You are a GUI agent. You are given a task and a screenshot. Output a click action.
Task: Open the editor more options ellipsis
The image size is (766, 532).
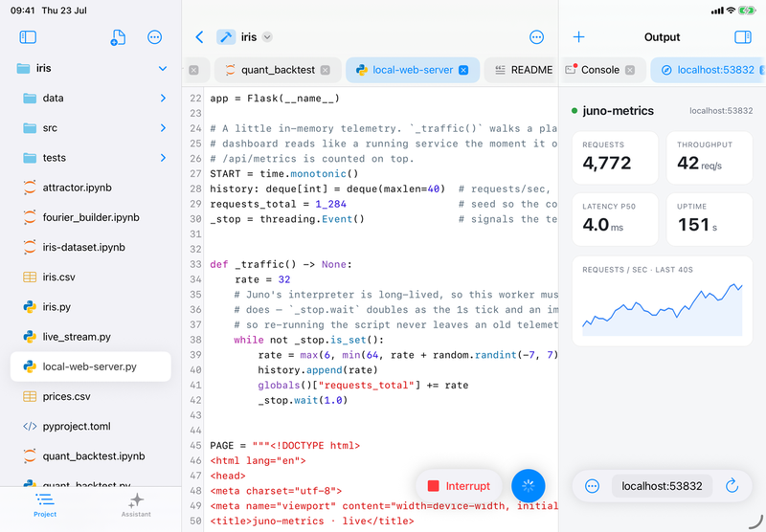click(536, 37)
